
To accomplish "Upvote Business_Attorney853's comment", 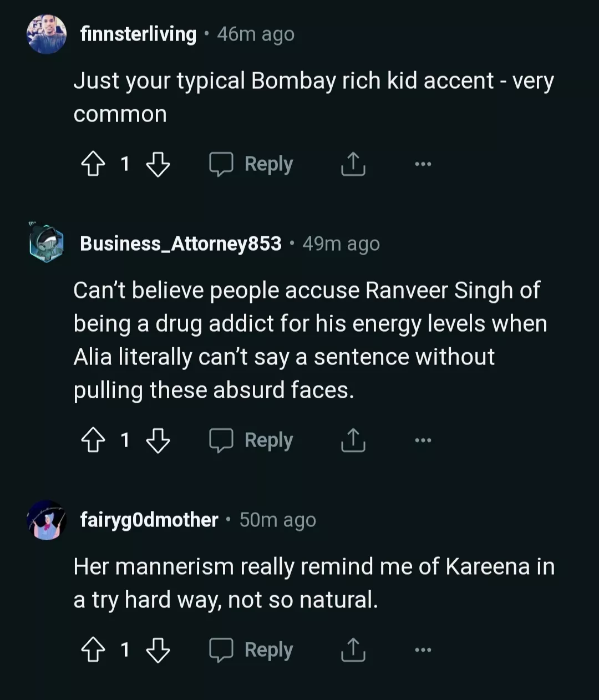I will pyautogui.click(x=93, y=441).
